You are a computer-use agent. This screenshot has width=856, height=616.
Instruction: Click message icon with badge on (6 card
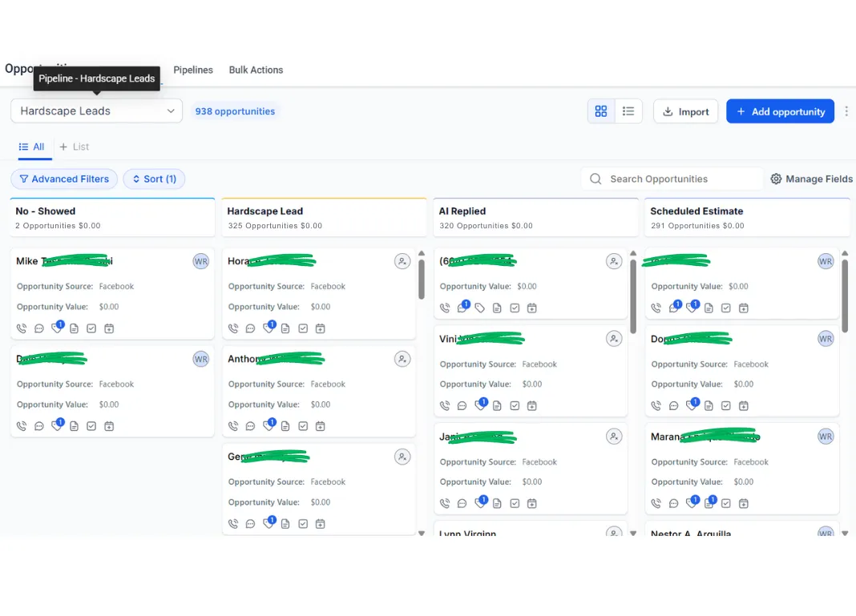463,307
